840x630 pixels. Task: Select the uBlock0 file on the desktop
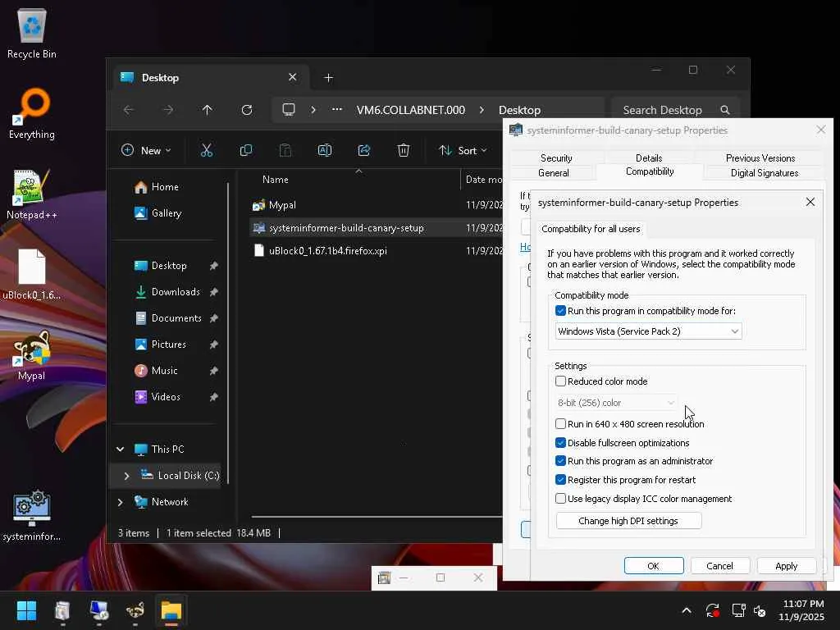pos(32,274)
